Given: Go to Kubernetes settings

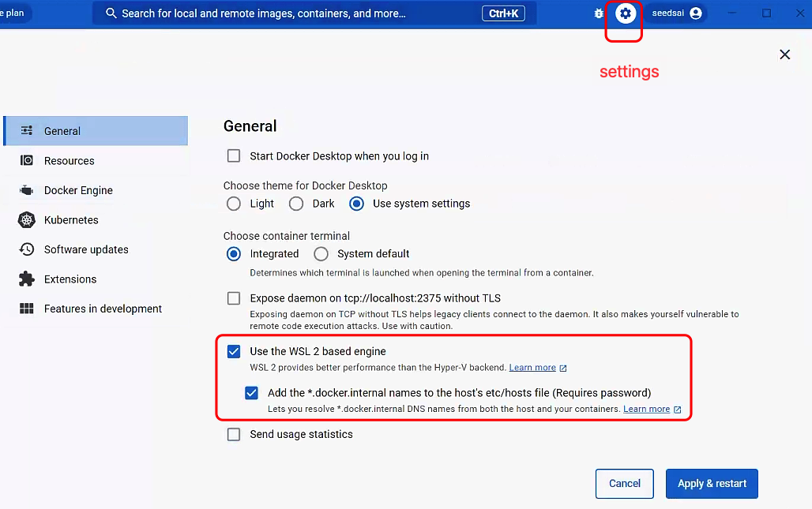Looking at the screenshot, I should pyautogui.click(x=96, y=220).
